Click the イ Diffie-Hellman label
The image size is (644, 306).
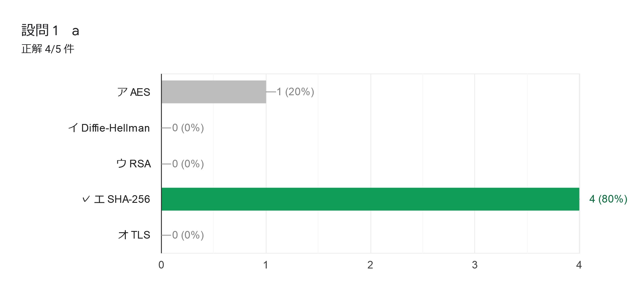pos(109,128)
